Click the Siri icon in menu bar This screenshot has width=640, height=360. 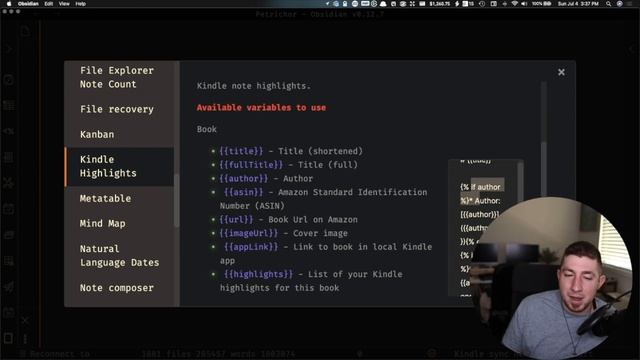[x=620, y=4]
